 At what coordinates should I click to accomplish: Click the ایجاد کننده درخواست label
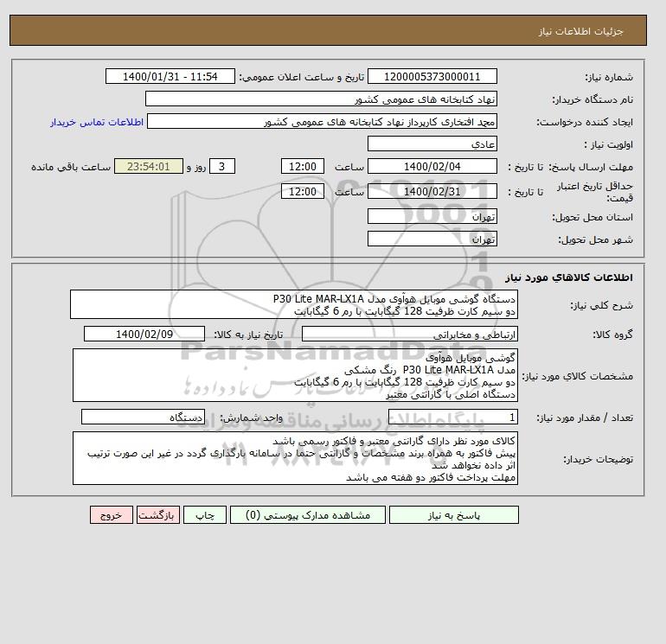585,122
